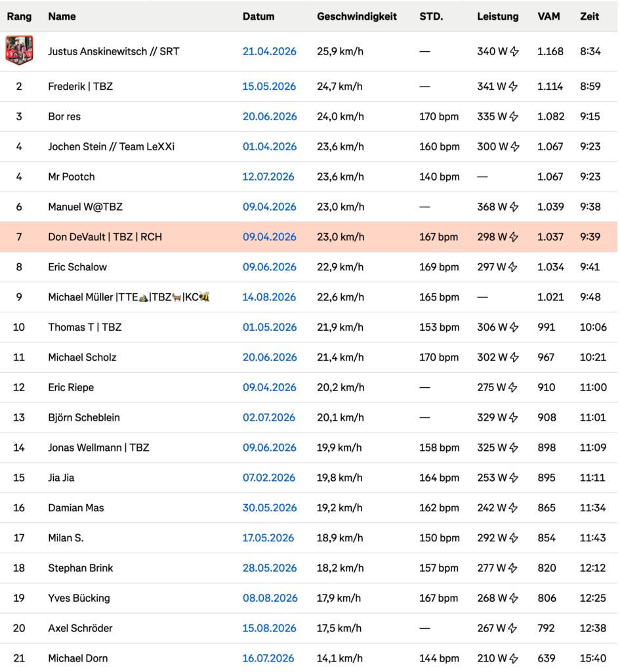620x672 pixels.
Task: Click the power icon next to 210 W
Action: (514, 658)
